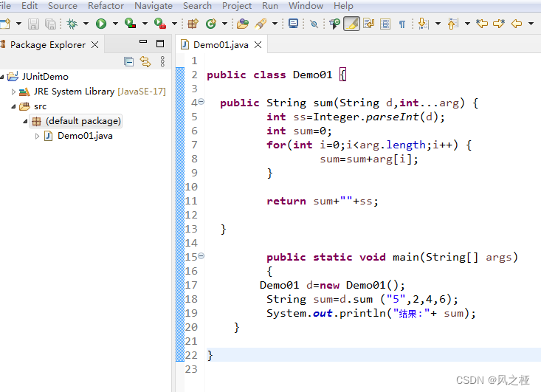Click the Open Console monitor icon
The image size is (541, 392).
click(293, 24)
